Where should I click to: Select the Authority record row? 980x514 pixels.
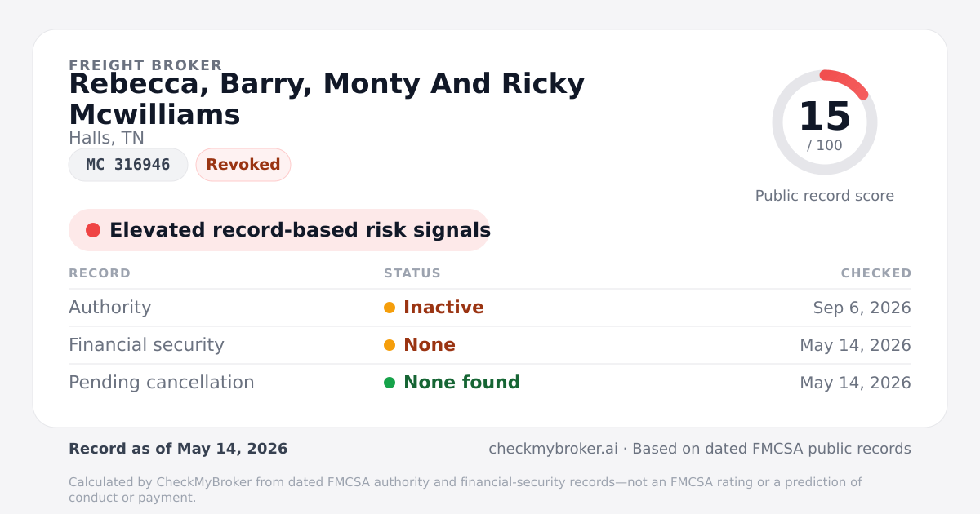click(490, 308)
